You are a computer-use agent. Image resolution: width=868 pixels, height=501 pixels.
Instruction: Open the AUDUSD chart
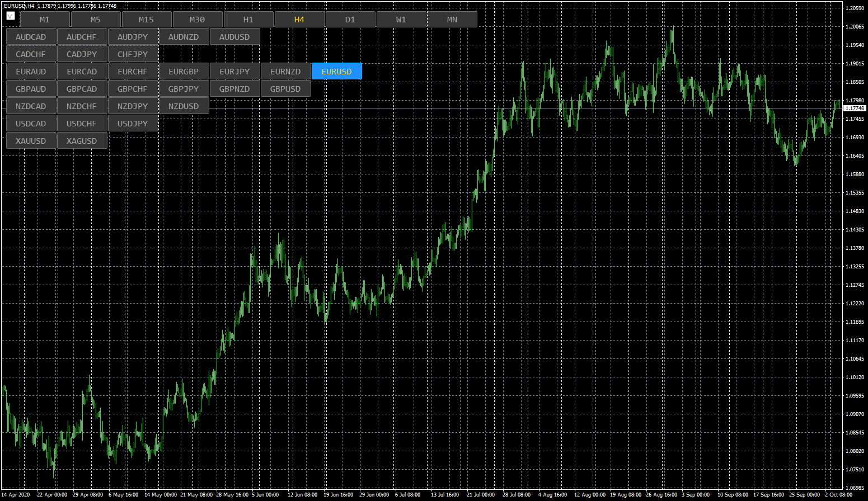[234, 37]
